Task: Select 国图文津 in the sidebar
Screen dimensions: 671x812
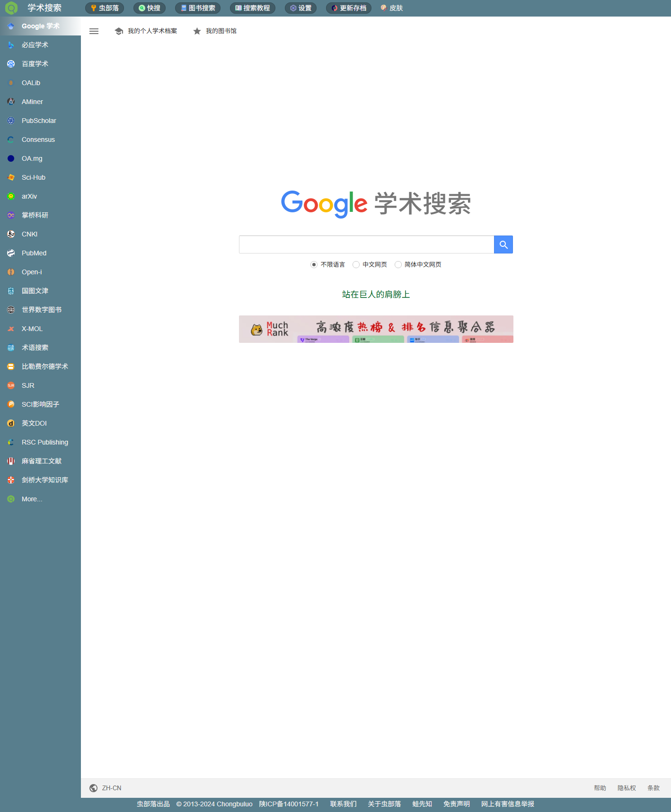Action: pos(40,291)
